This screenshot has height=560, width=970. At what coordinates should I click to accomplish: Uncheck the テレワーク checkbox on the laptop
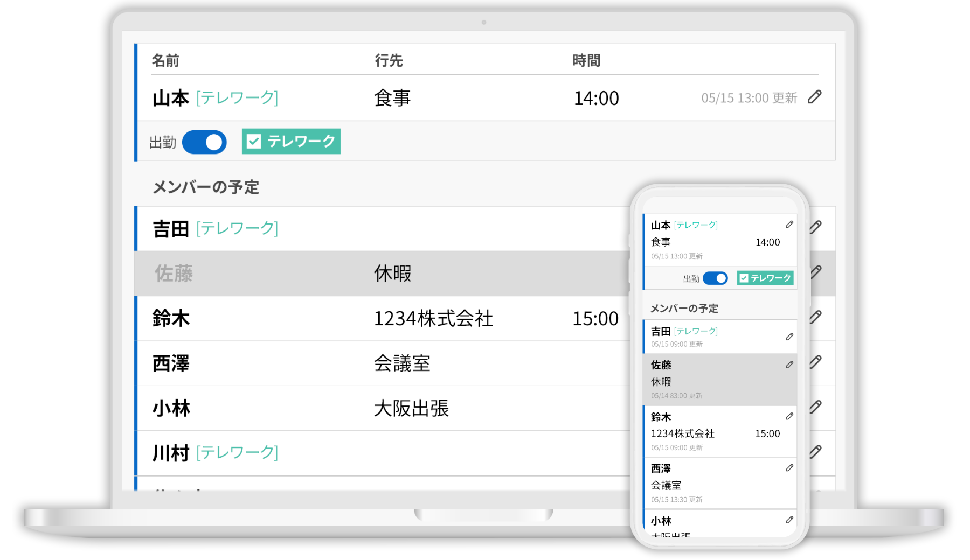coord(254,142)
